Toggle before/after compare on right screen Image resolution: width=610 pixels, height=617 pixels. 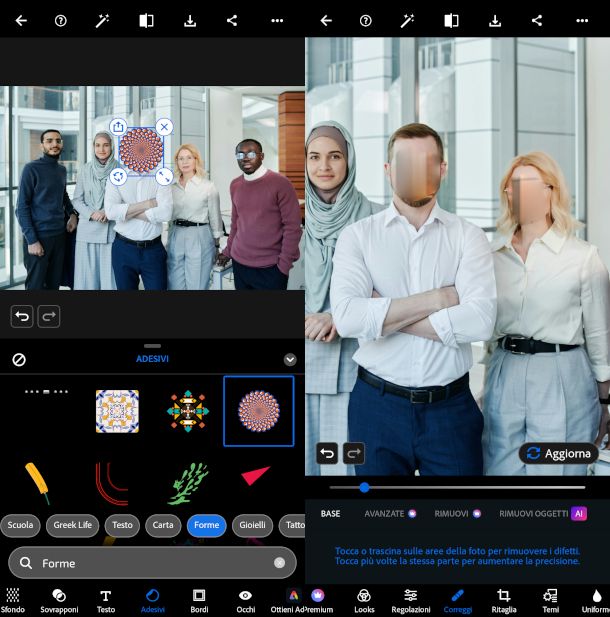[x=451, y=20]
